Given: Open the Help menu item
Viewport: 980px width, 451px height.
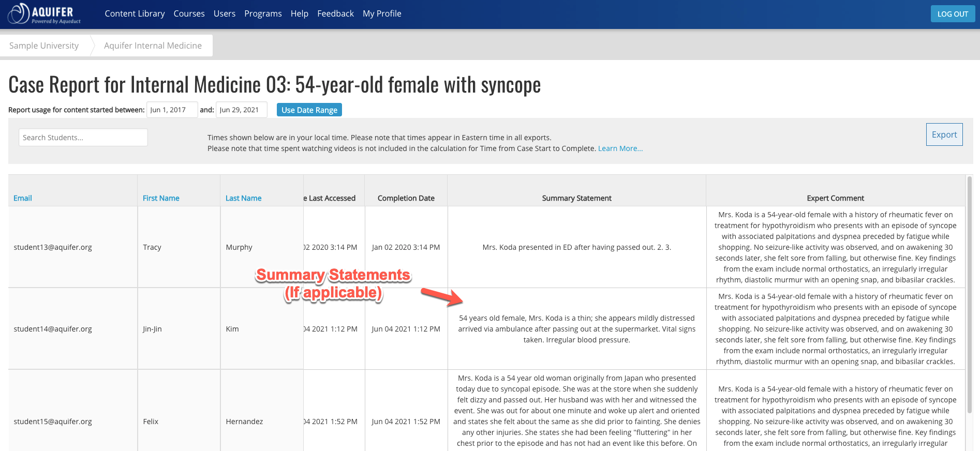Looking at the screenshot, I should (x=299, y=13).
